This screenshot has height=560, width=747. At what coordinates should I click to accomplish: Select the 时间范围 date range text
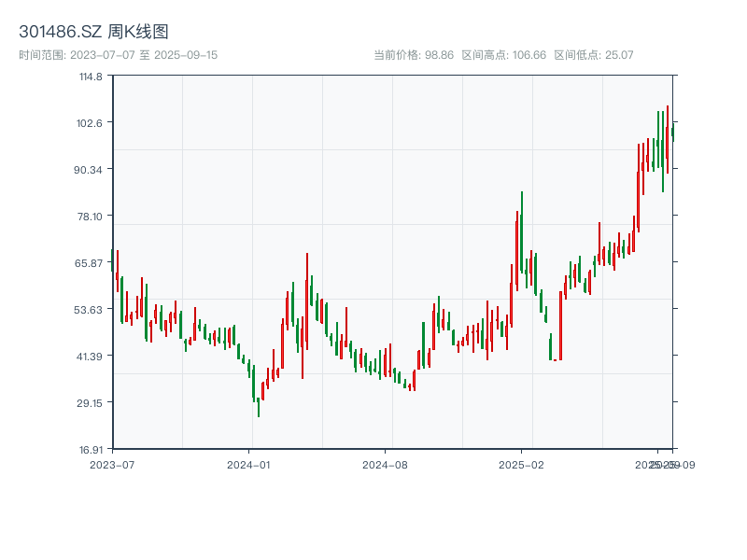point(119,55)
